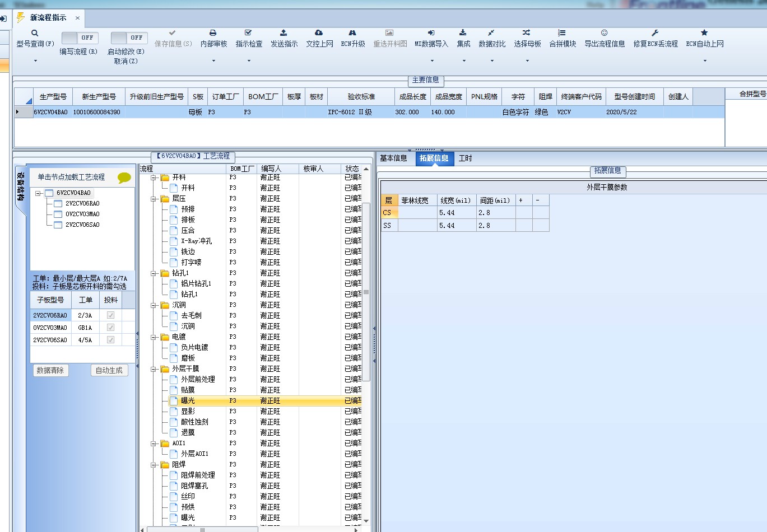The height and width of the screenshot is (532, 767).
Task: Select the 酸性蚀刻 process step
Action: pyautogui.click(x=194, y=422)
